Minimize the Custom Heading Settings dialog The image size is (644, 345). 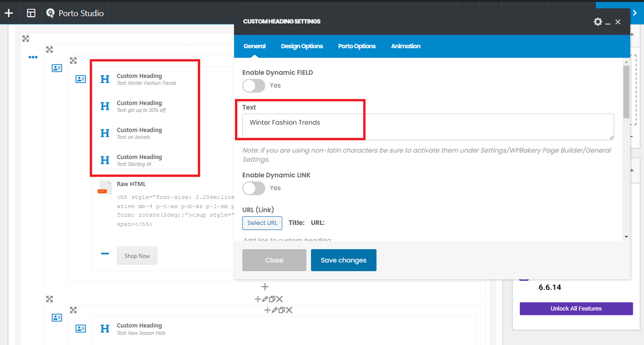pyautogui.click(x=608, y=23)
